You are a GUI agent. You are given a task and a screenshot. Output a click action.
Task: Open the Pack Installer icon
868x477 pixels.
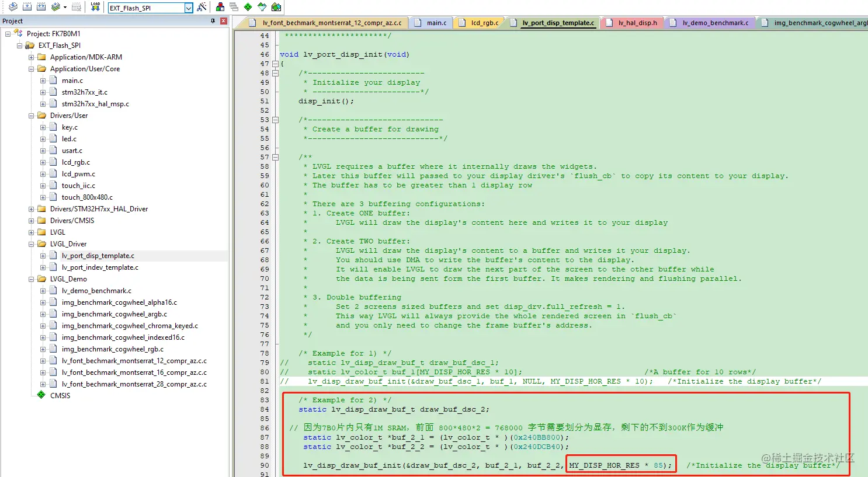coord(276,7)
